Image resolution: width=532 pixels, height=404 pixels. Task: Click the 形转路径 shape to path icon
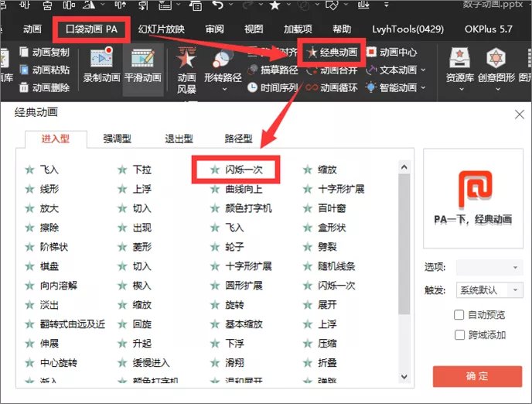[x=223, y=60]
